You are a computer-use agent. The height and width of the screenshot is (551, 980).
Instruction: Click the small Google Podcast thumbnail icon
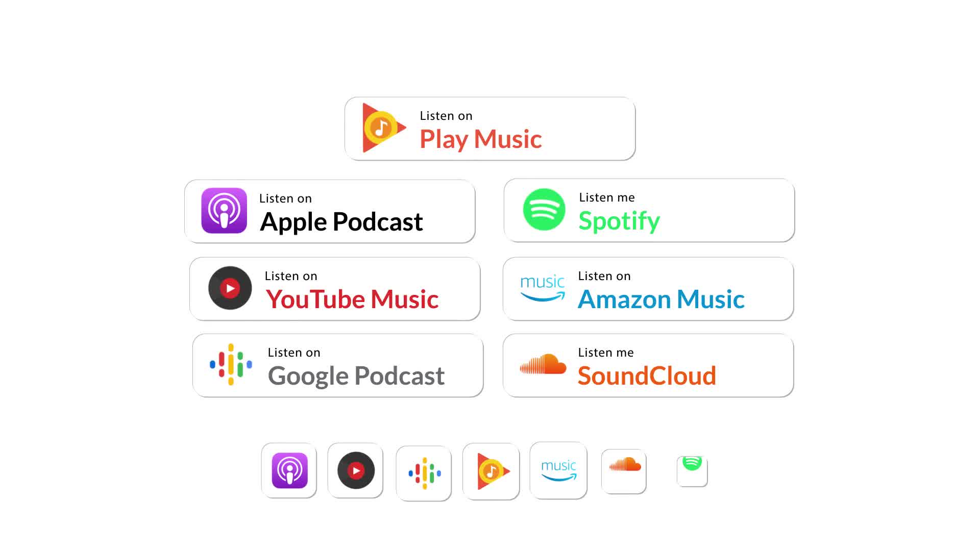423,470
